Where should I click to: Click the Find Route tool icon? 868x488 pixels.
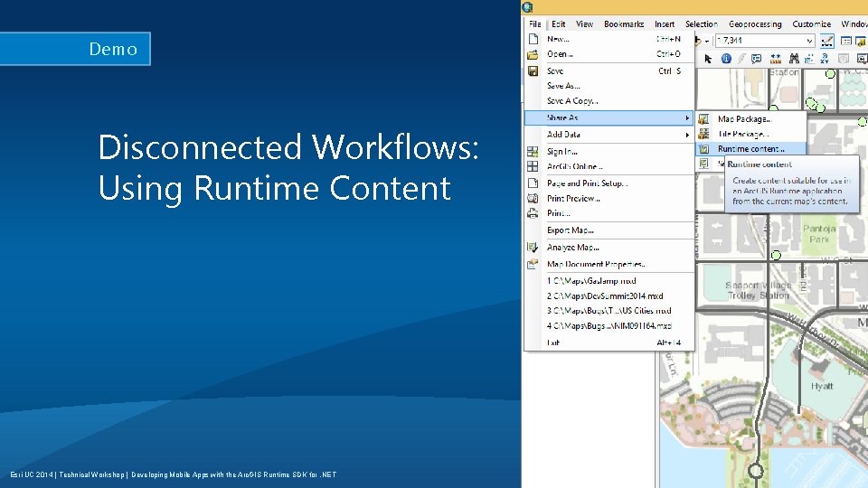coord(809,59)
